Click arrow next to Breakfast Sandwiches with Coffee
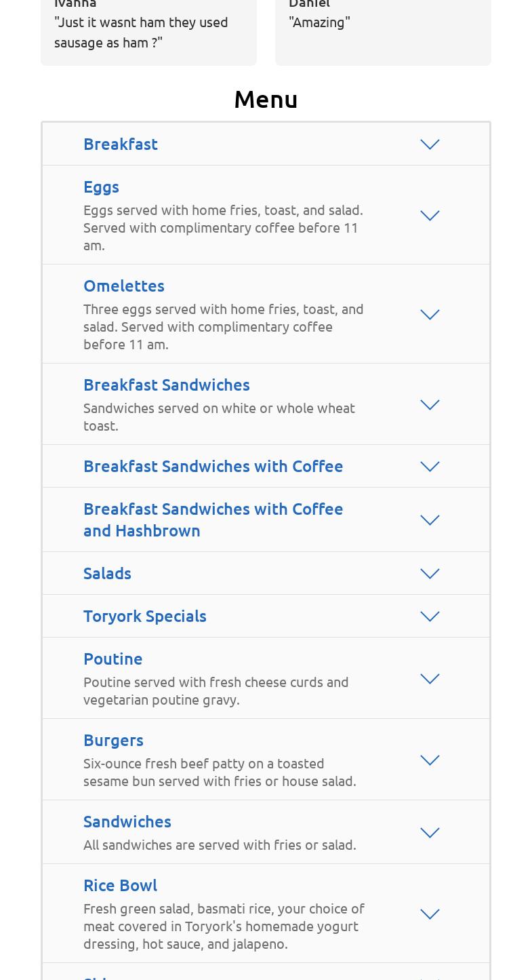This screenshot has height=980, width=532. point(430,467)
